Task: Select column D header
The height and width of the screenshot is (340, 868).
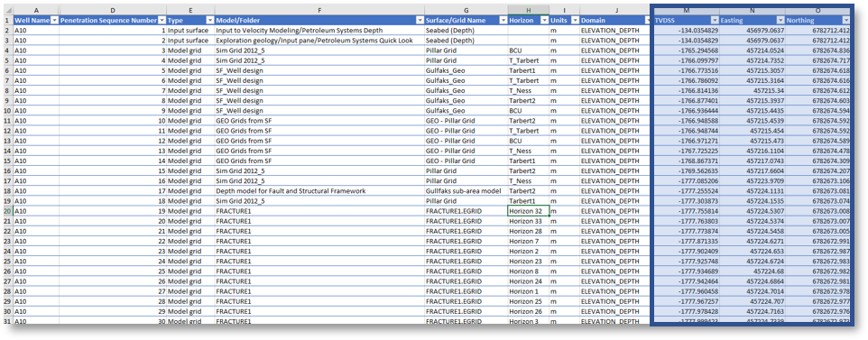Action: point(113,11)
